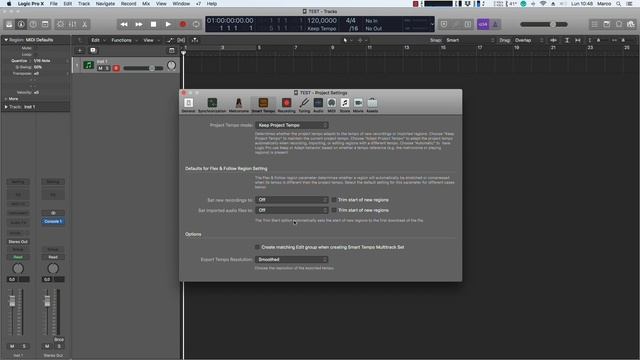Viewport: 640px width, 360px height.
Task: Open the List Editors button at top right
Action: point(595,24)
